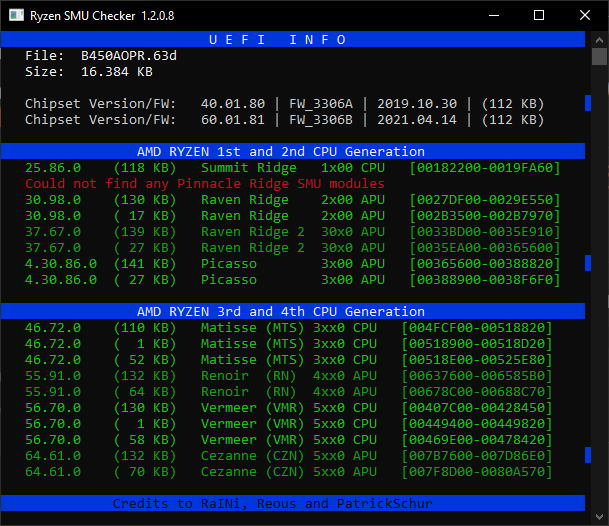This screenshot has width=609, height=526.
Task: Click the scrollbar up arrow
Action: [599, 40]
